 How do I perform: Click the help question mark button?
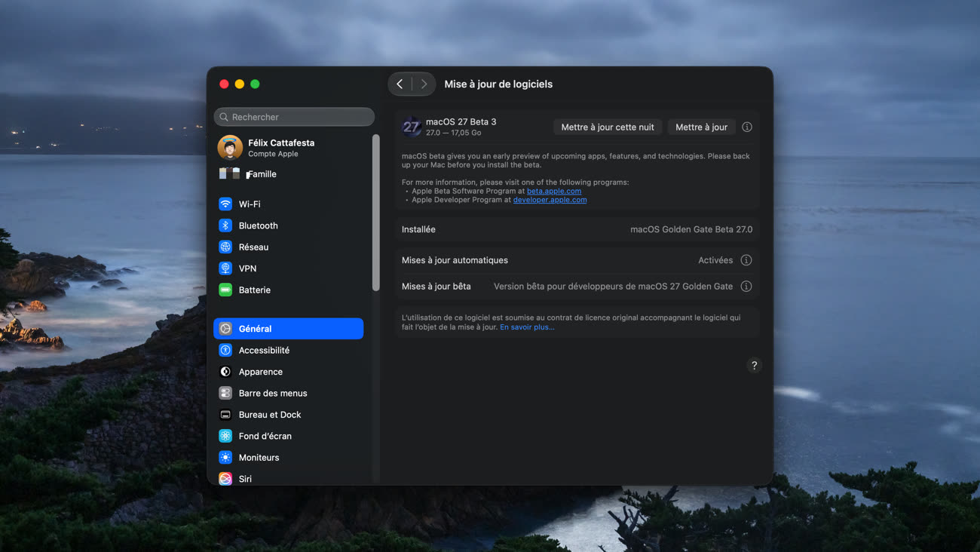click(754, 366)
